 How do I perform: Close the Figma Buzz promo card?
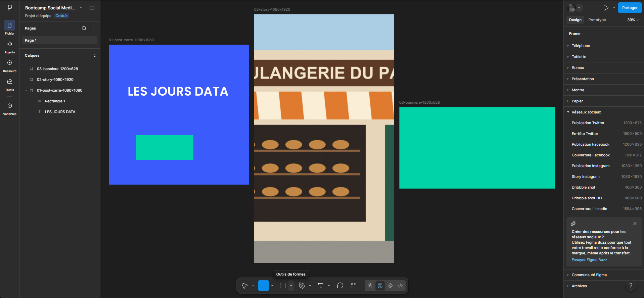tap(635, 223)
